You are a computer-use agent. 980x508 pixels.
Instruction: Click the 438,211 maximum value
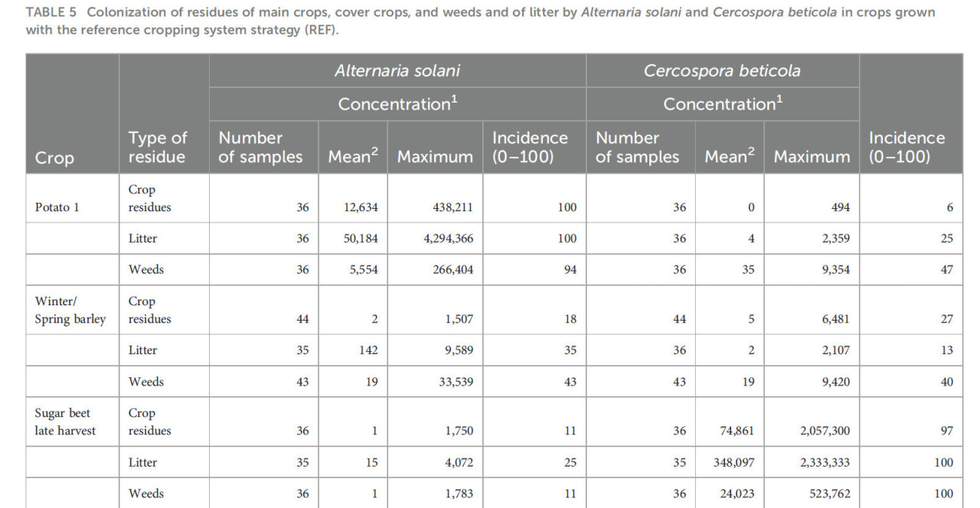(x=452, y=207)
